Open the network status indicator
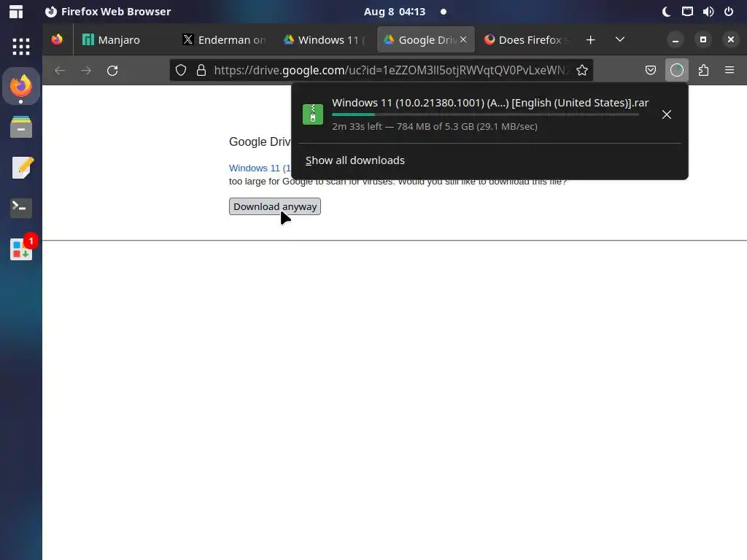 point(687,12)
